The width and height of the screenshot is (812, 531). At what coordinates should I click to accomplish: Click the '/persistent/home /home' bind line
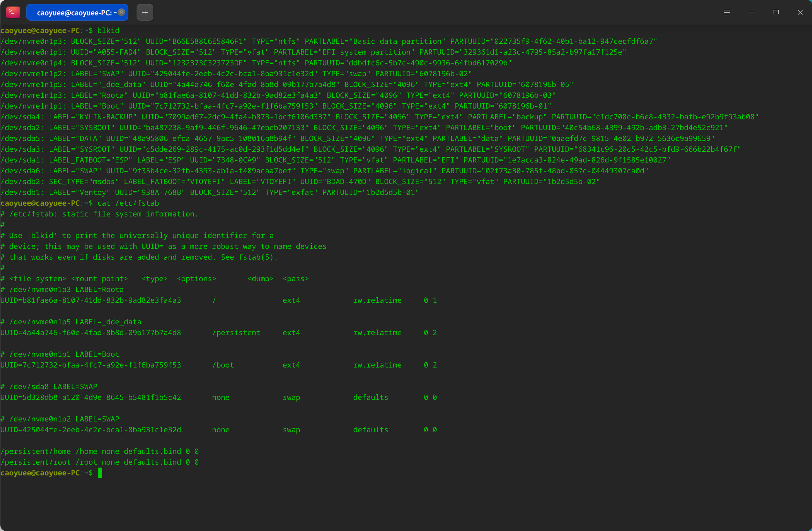pyautogui.click(x=100, y=452)
